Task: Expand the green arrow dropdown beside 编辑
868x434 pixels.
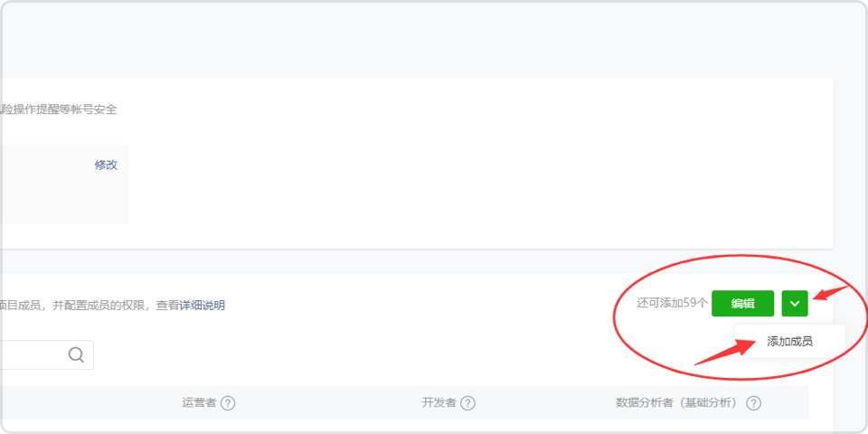Action: click(795, 304)
